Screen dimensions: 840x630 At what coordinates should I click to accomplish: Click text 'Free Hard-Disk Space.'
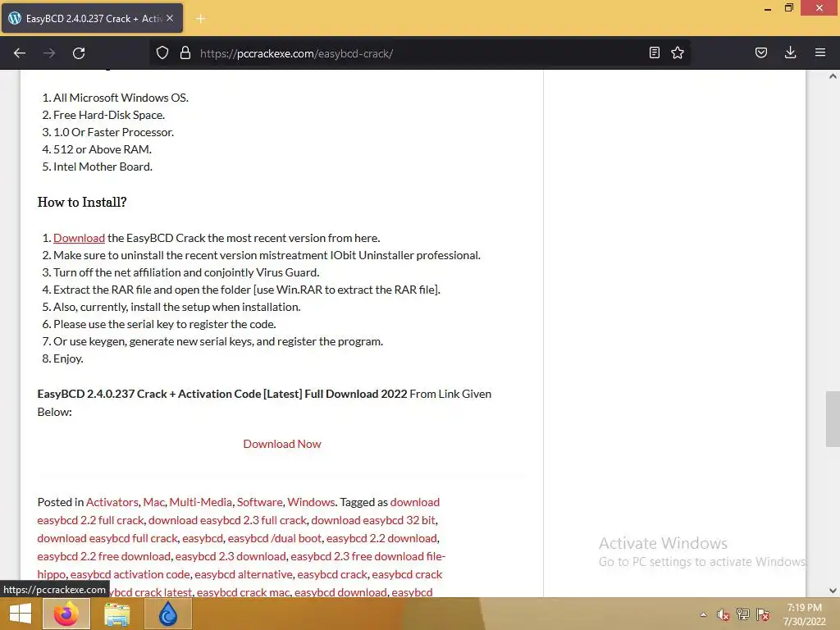tap(109, 115)
